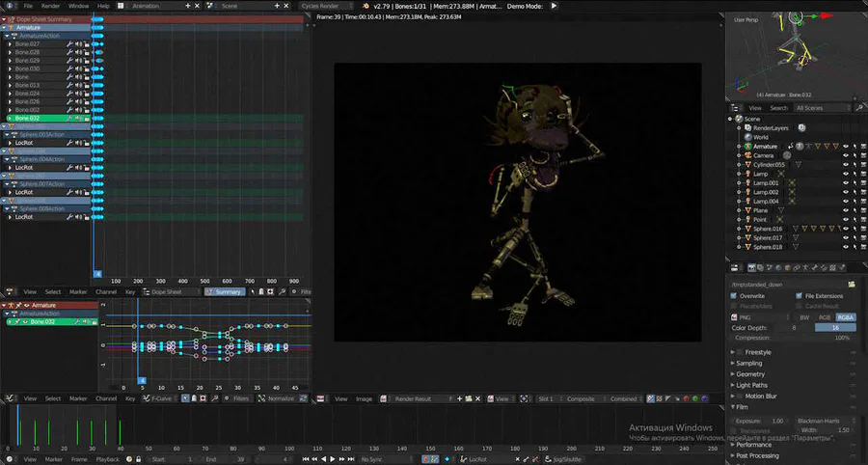The image size is (868, 465).
Task: Select RGBA color mode button
Action: click(845, 317)
